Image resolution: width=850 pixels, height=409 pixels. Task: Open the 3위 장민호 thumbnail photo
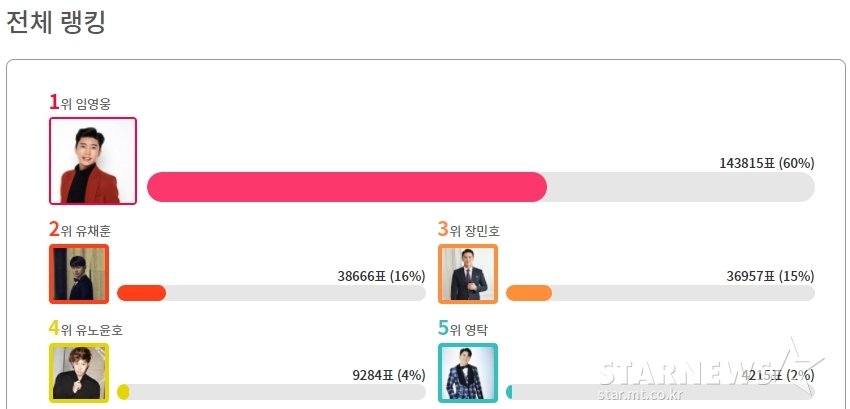[468, 274]
